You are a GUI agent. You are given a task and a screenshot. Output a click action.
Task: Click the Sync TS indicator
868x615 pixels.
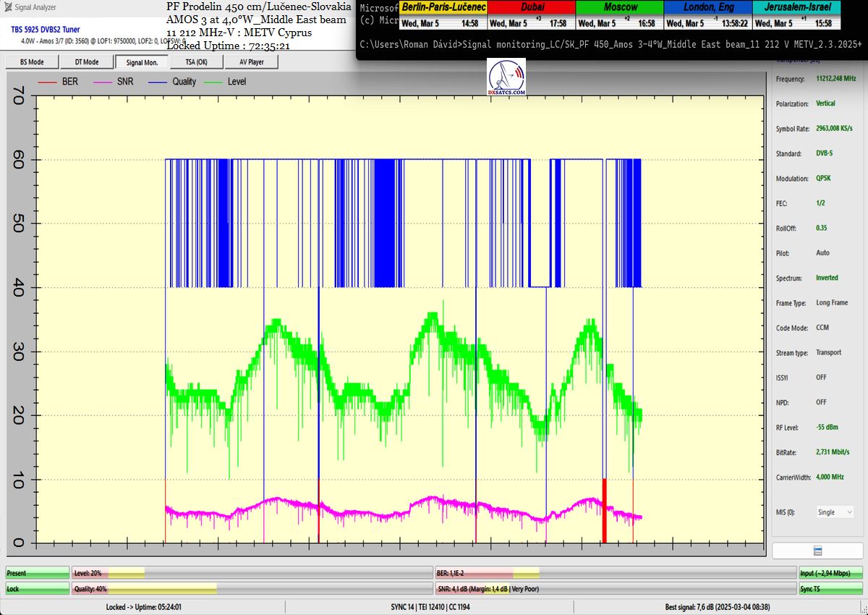(x=831, y=589)
